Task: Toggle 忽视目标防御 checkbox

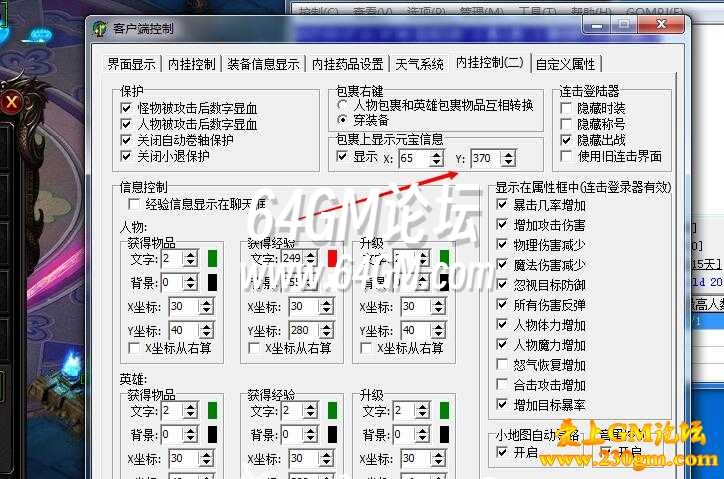Action: click(502, 285)
